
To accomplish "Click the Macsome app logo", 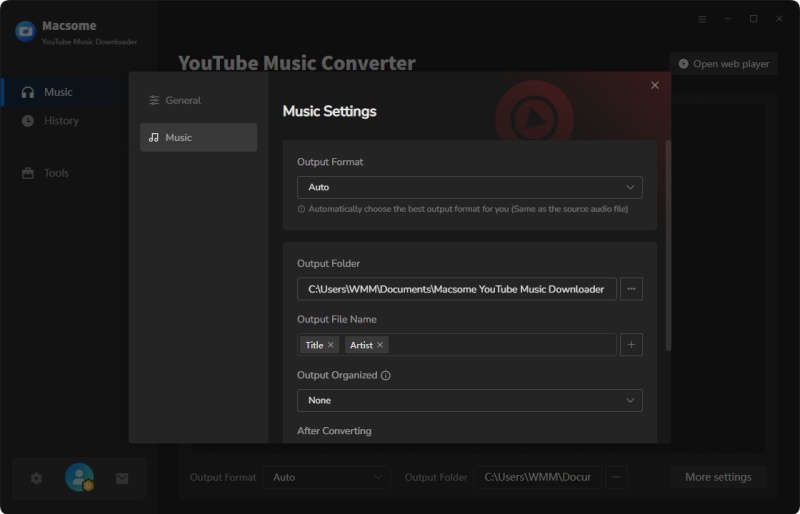I will [26, 31].
